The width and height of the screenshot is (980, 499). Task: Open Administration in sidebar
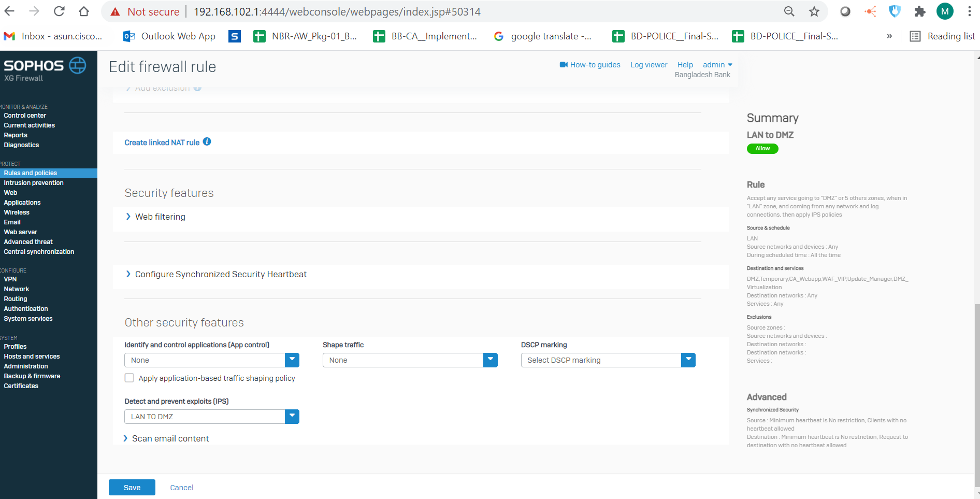tap(26, 366)
